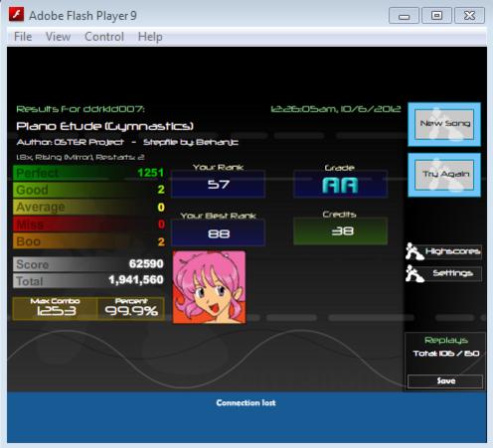This screenshot has width=493, height=448.
Task: Open the Help menu
Action: (150, 37)
